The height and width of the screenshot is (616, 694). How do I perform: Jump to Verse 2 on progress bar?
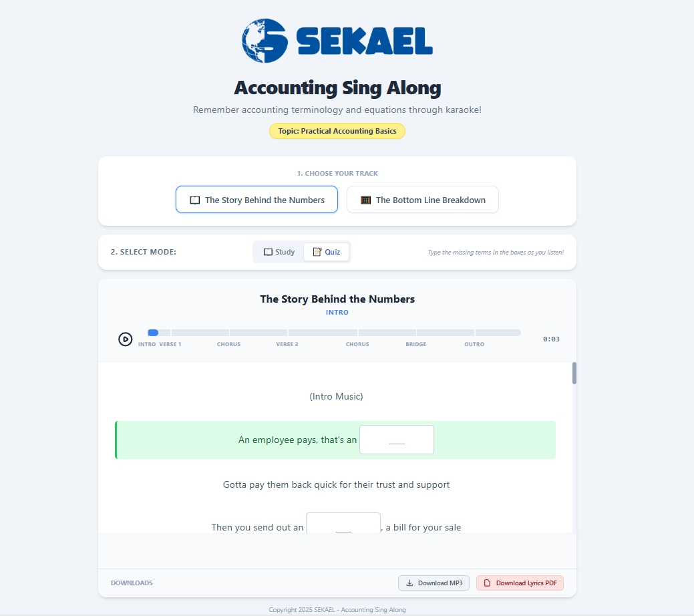[322, 333]
